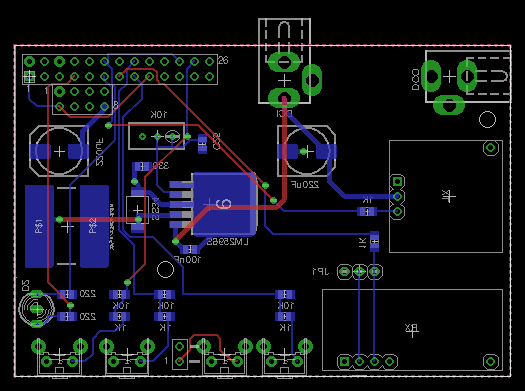Select the 330 resistor component
Viewport: 525px width, 391px height.
pos(142,166)
